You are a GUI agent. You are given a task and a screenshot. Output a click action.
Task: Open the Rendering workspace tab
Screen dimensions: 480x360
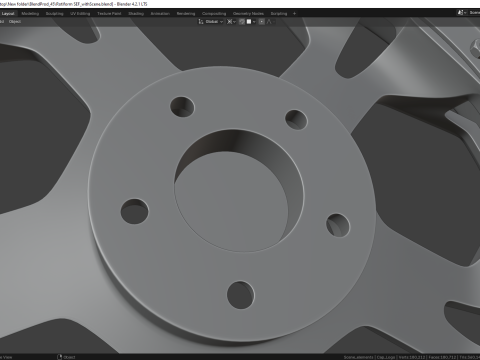[186, 14]
